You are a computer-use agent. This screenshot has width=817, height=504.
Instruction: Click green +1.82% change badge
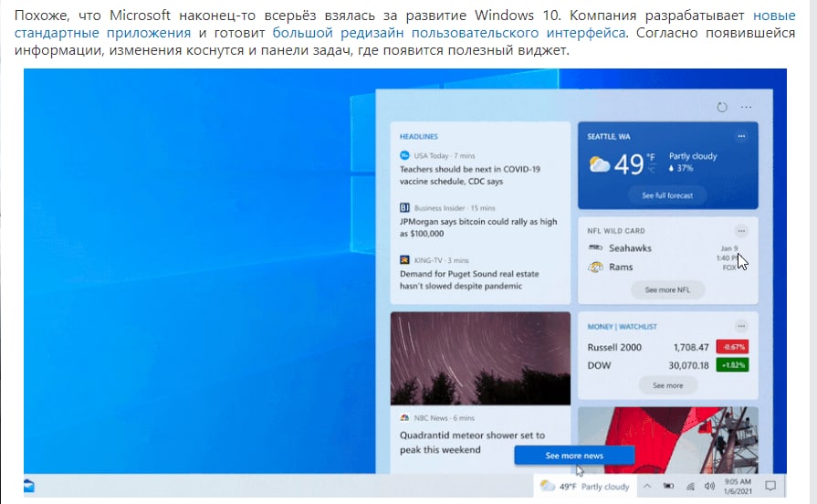coord(732,365)
